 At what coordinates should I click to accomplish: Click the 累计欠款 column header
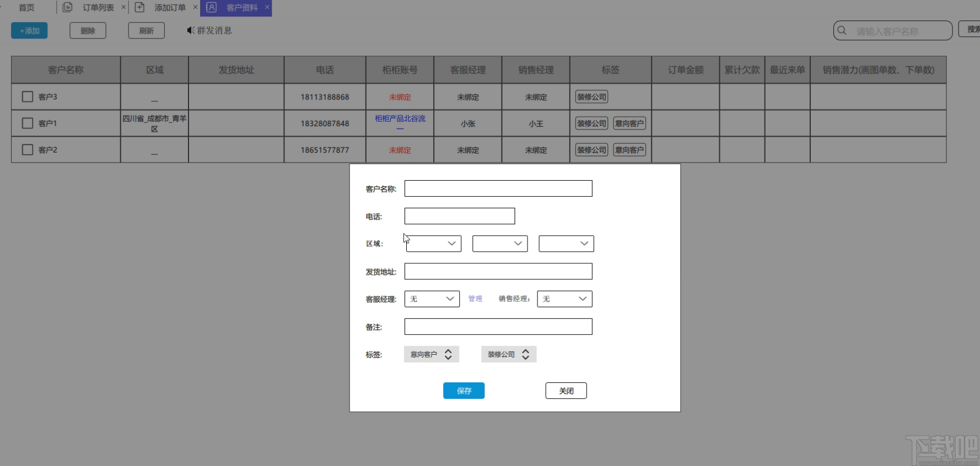click(742, 70)
